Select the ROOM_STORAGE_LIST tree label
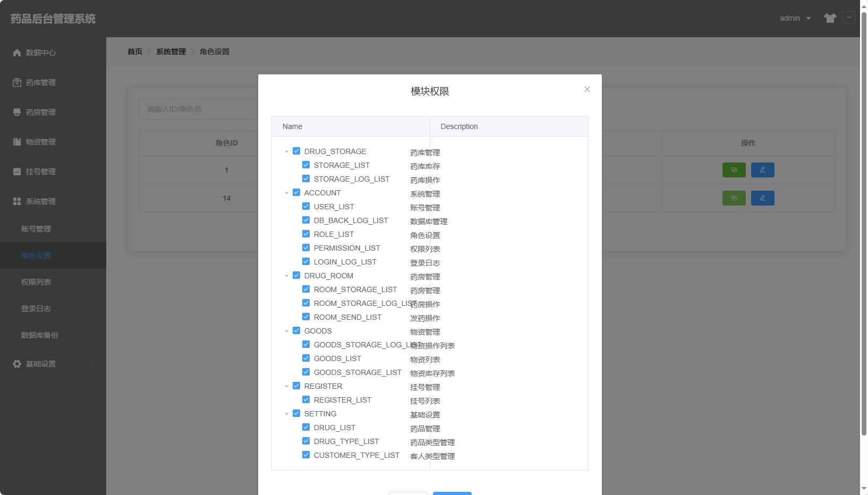The height and width of the screenshot is (495, 868). (355, 289)
